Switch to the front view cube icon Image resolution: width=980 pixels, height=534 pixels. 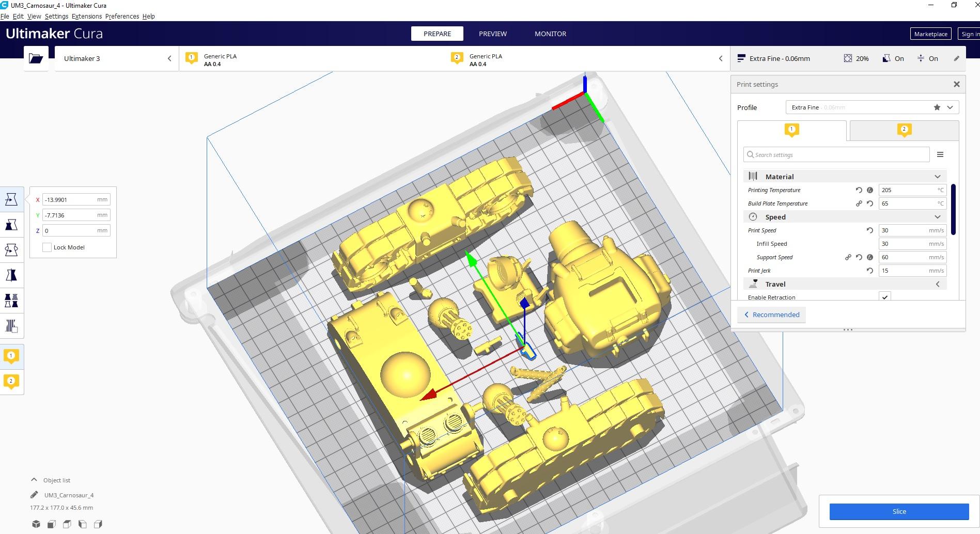52,524
